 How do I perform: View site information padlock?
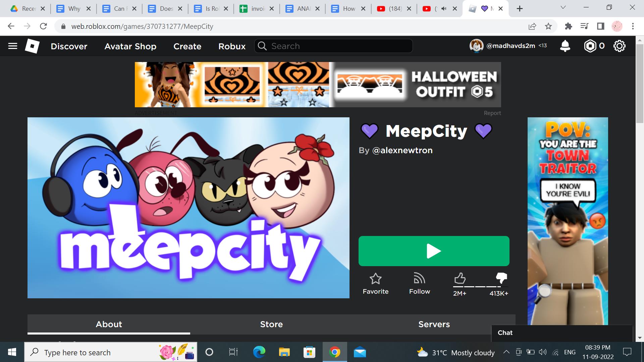coord(63,26)
